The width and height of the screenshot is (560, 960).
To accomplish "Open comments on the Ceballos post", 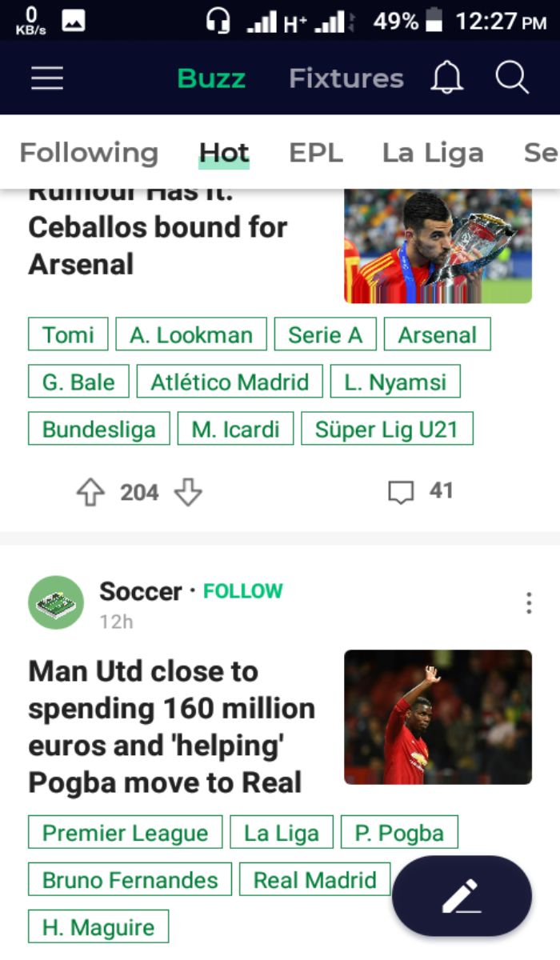I will (402, 492).
